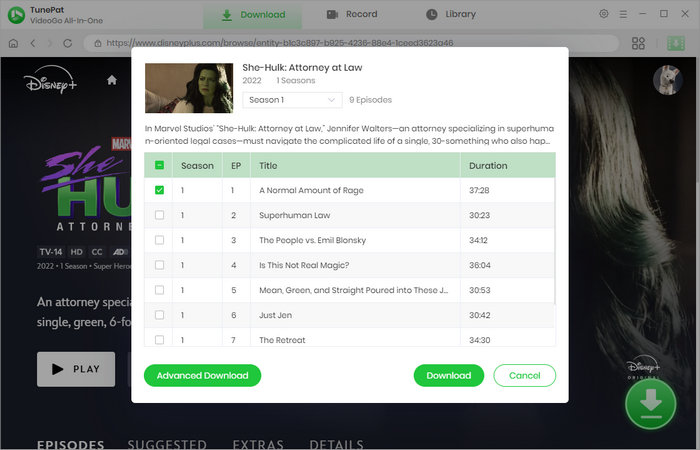Open the Disney+ profile avatar
The height and width of the screenshot is (450, 700).
(667, 80)
